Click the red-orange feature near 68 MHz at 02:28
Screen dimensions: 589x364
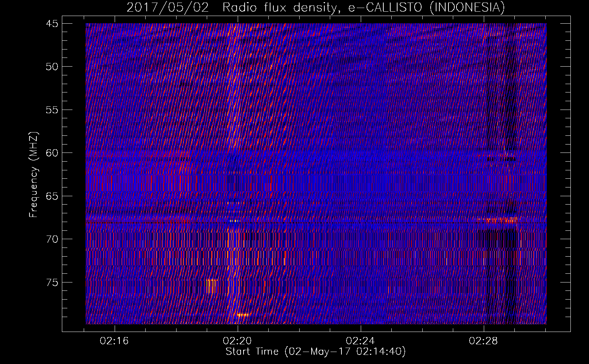tap(498, 220)
